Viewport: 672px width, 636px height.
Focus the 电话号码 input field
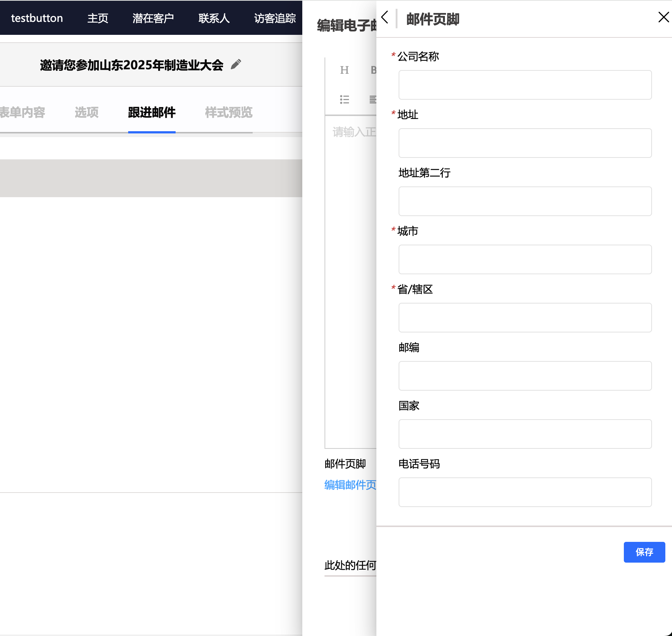click(x=525, y=492)
